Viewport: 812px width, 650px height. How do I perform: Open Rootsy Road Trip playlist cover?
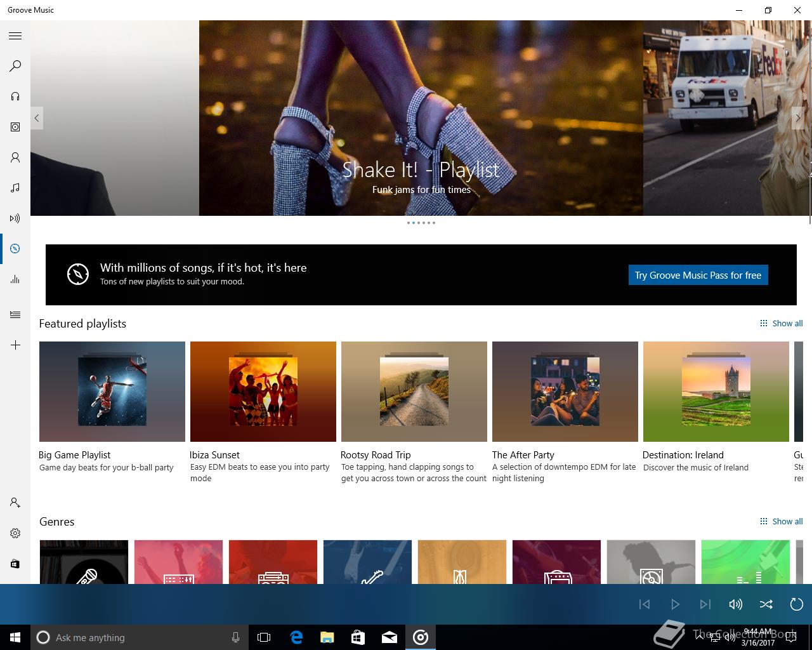[x=414, y=392]
